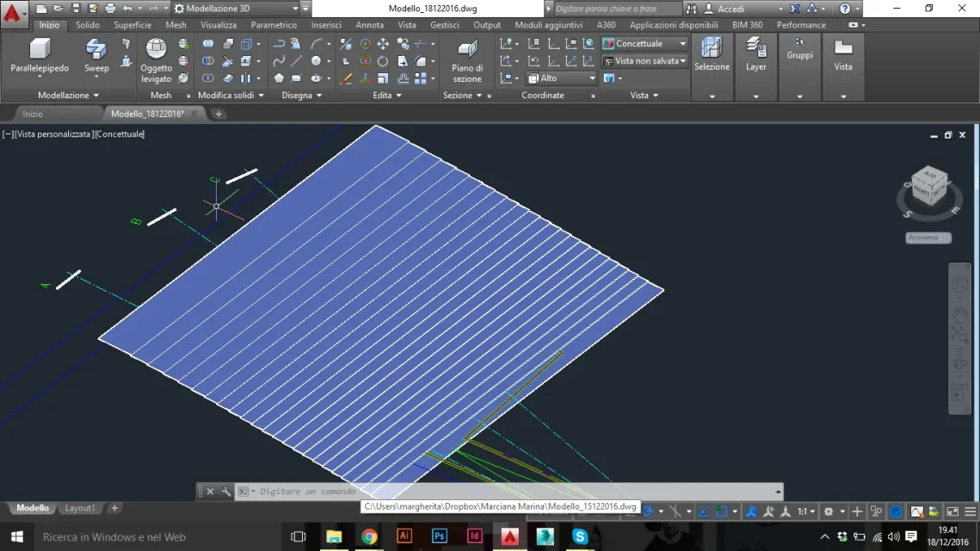The width and height of the screenshot is (980, 551).
Task: Toggle the ribbon minimize button
Action: (854, 25)
